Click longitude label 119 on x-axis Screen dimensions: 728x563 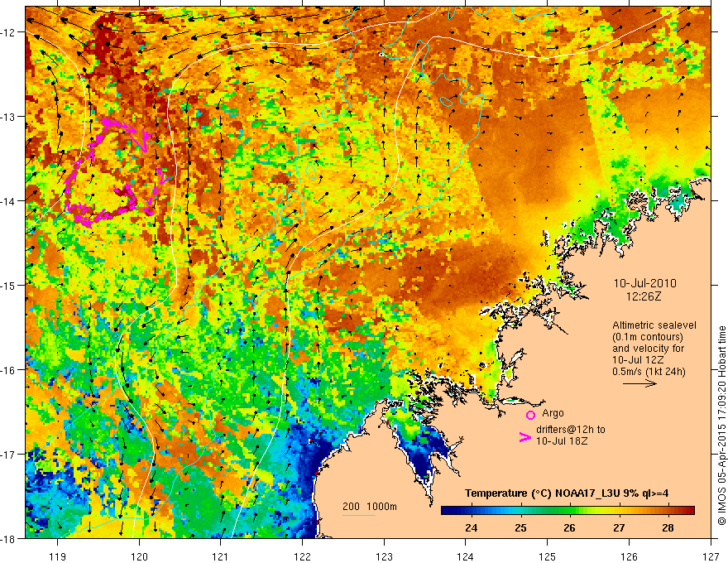click(58, 556)
